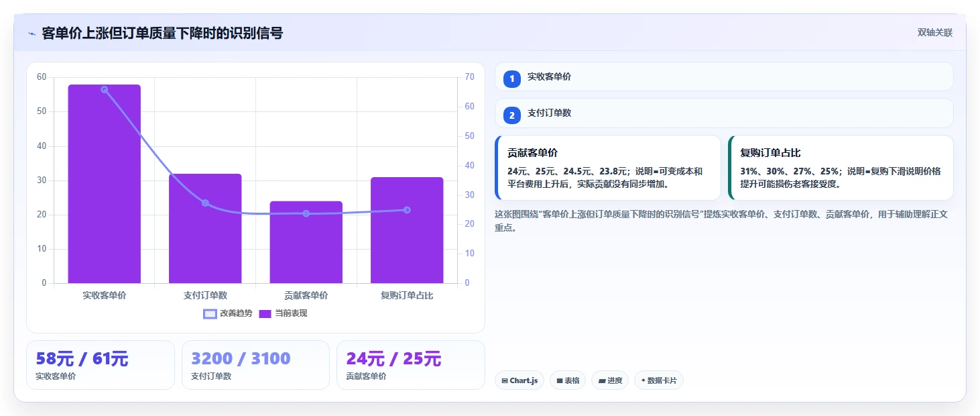Click the icon in 进度 tag

(602, 380)
